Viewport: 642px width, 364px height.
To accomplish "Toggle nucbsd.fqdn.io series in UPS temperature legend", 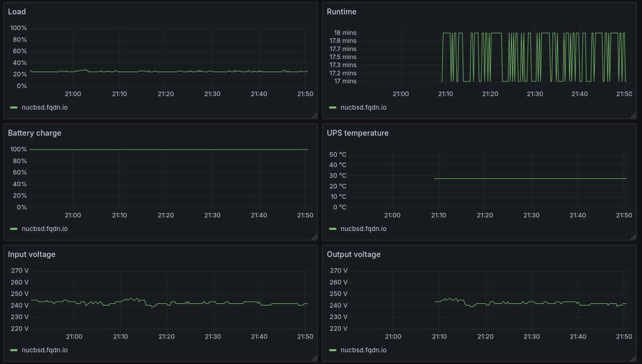I will (x=363, y=229).
